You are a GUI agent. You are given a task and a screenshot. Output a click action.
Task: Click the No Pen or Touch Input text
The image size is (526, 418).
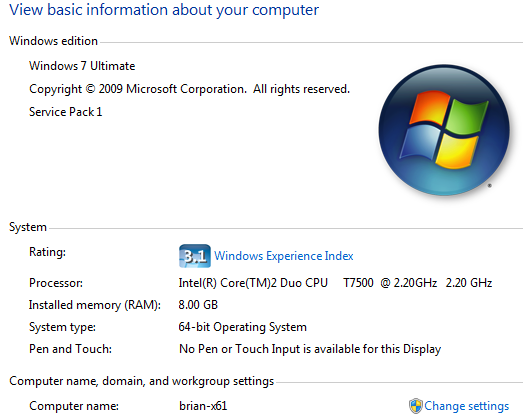pos(310,349)
